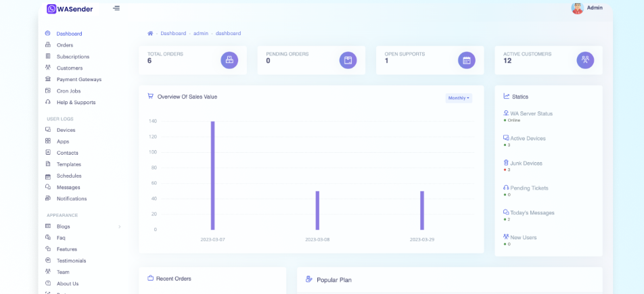Select Help & Supports in sidebar
The height and width of the screenshot is (294, 644).
[x=76, y=103]
